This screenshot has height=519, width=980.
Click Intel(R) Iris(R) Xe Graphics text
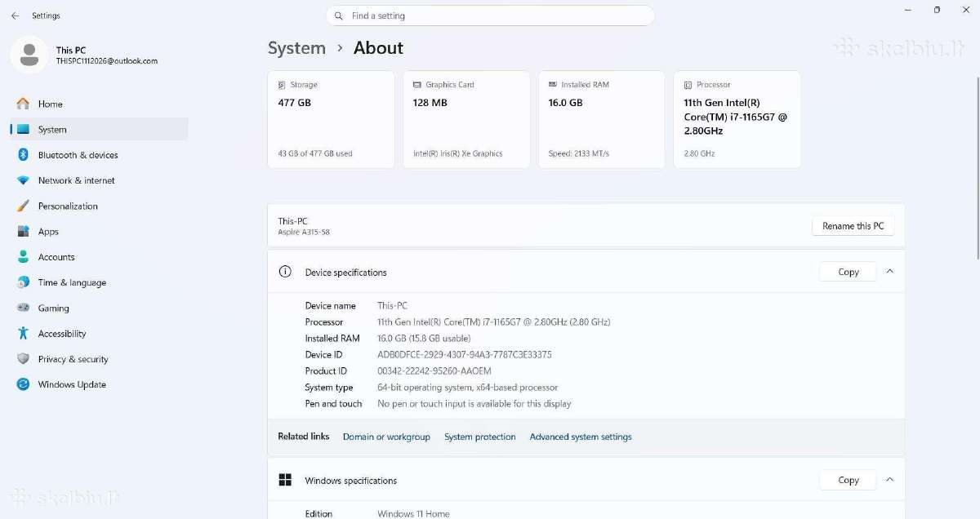(x=458, y=153)
